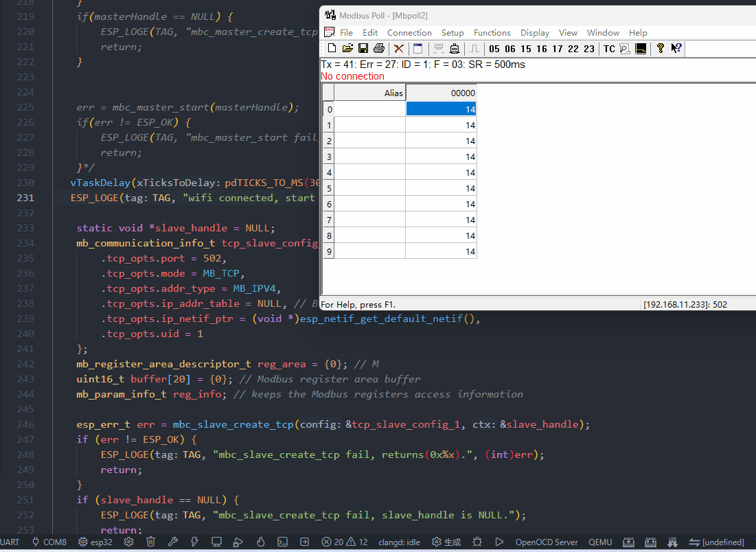Select function 06 write single register
The height and width of the screenshot is (552, 756).
tap(510, 49)
